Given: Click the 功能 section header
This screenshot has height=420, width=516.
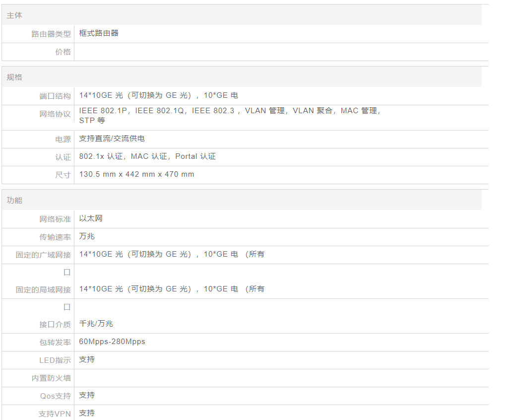Looking at the screenshot, I should [x=14, y=201].
